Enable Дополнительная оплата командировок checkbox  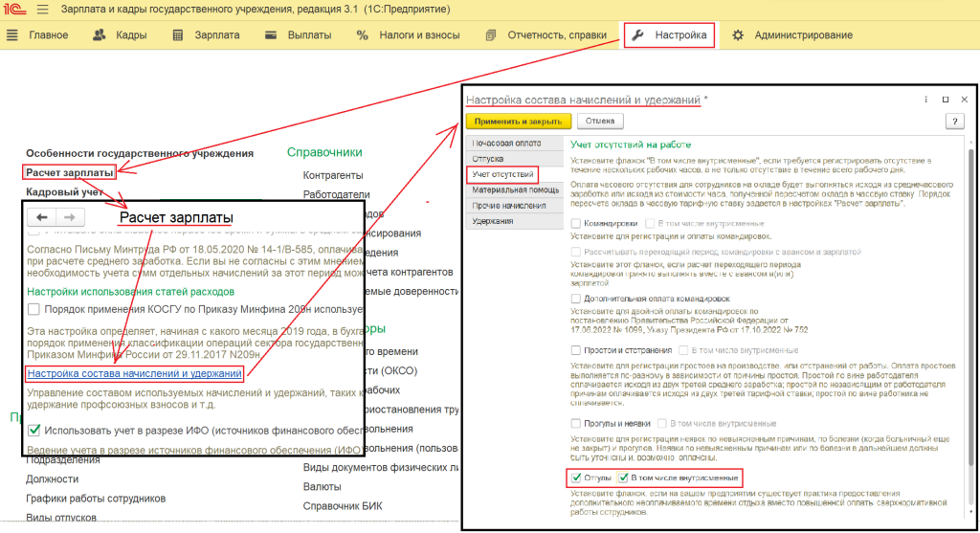tap(575, 299)
